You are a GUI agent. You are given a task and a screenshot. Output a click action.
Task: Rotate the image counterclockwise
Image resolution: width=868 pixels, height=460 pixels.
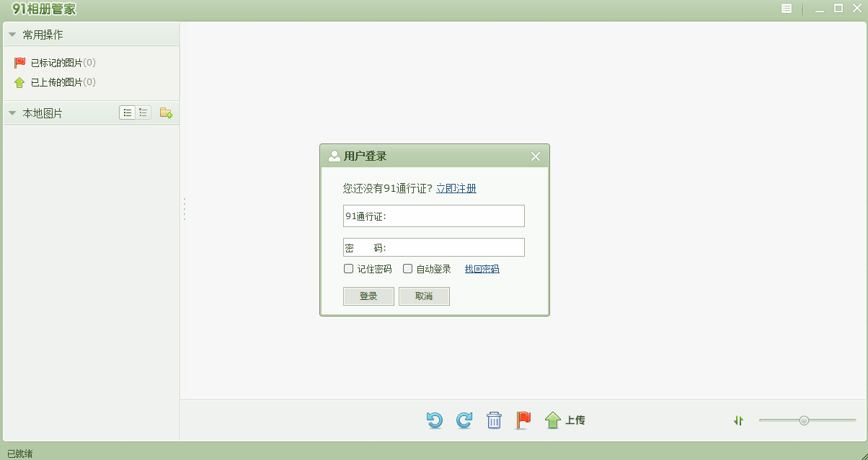pos(434,420)
